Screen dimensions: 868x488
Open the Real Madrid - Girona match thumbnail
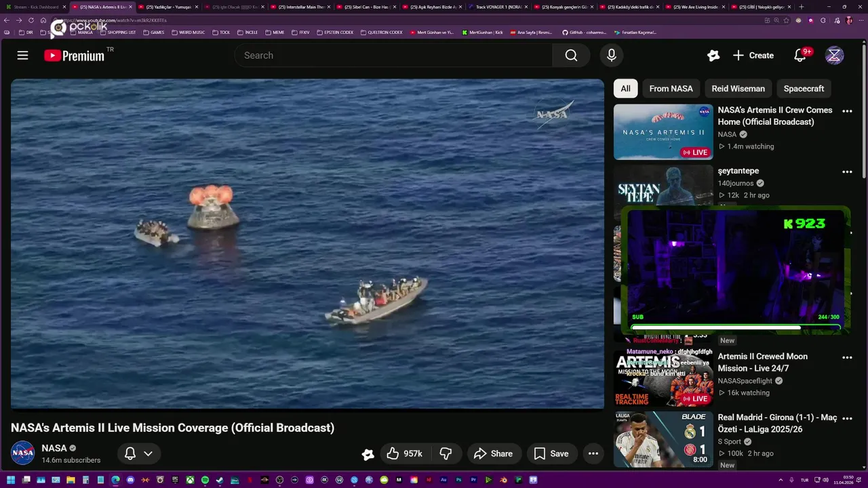[663, 439]
